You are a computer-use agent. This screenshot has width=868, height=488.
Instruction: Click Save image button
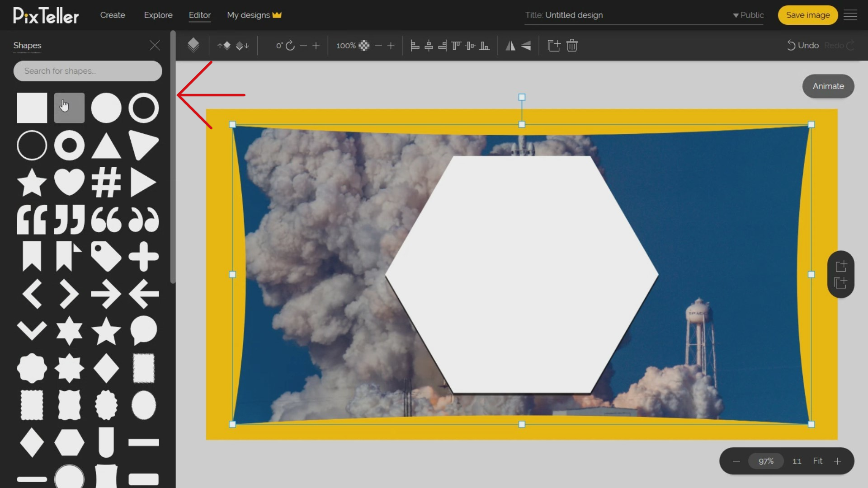[808, 15]
